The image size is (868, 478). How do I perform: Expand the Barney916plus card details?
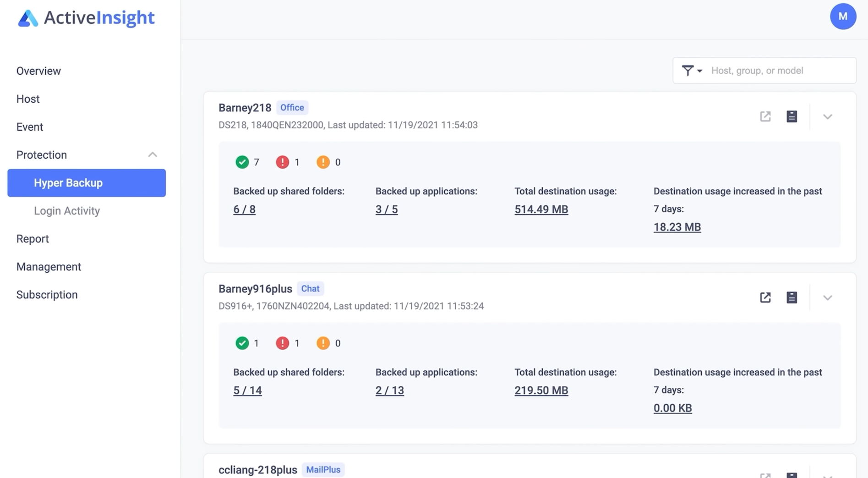(x=827, y=297)
